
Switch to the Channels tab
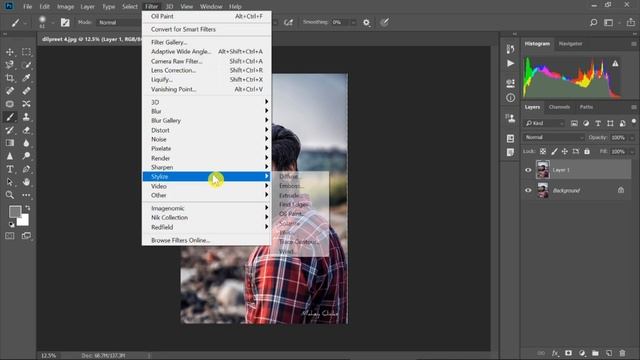[559, 107]
